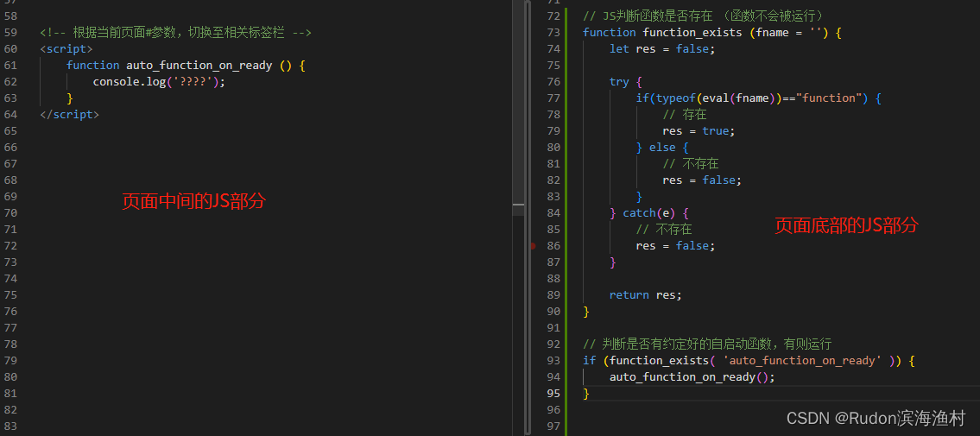Click the try keyword
Screen dimensions: 980x436
(x=619, y=82)
